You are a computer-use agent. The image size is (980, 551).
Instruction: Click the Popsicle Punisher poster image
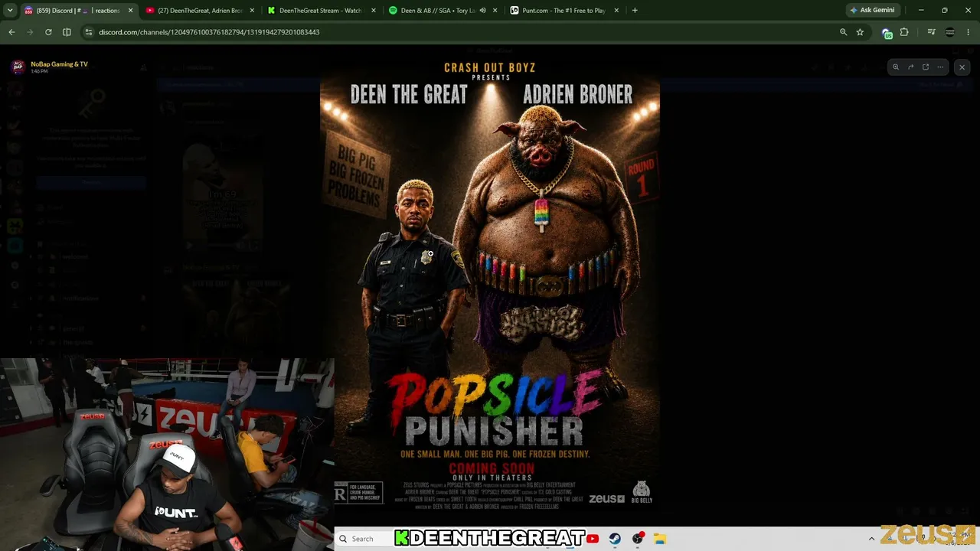[x=490, y=285]
